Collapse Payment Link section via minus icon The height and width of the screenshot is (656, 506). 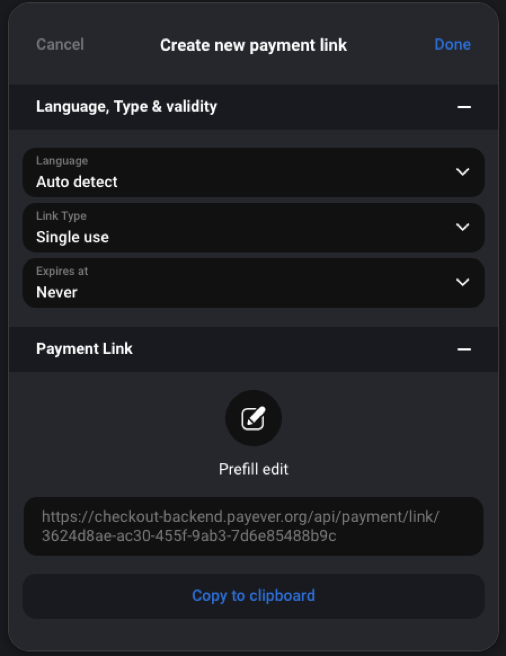click(x=464, y=349)
